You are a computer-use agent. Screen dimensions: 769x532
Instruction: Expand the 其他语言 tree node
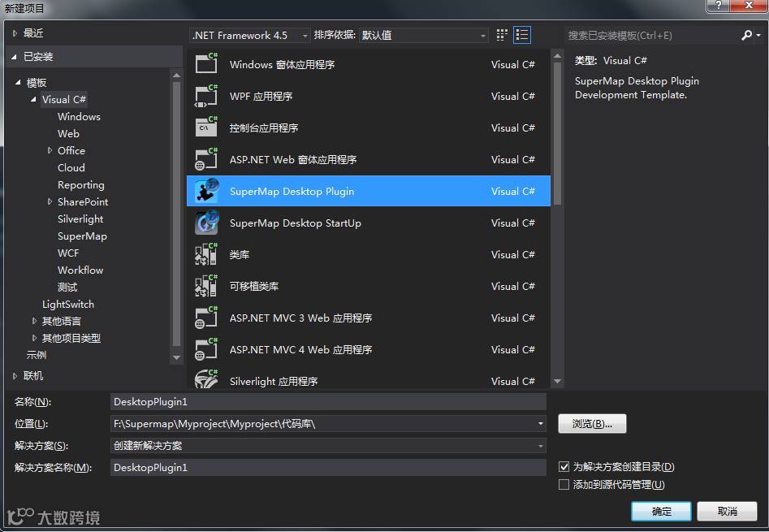34,321
